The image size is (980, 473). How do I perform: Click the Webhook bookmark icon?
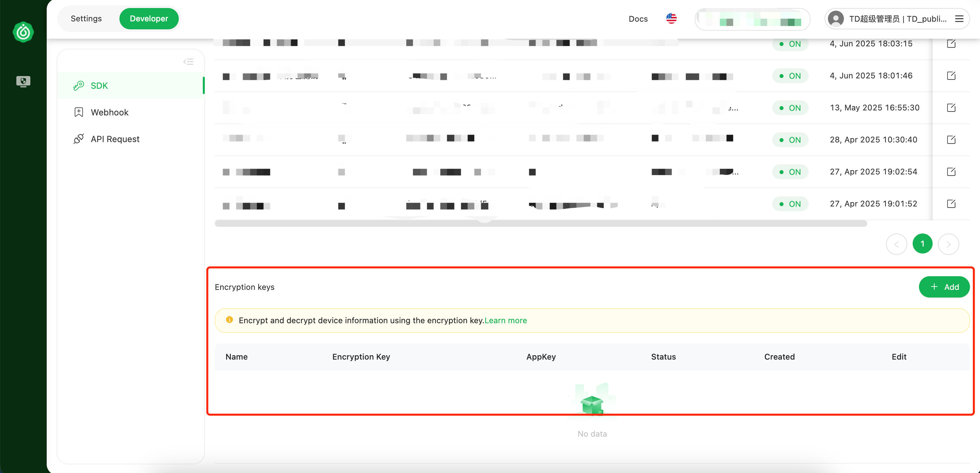click(79, 112)
